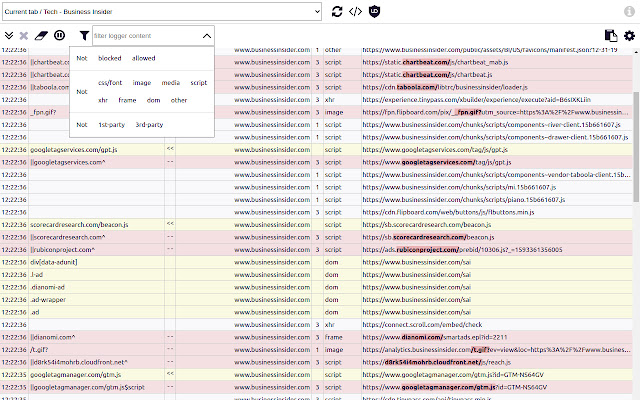The width and height of the screenshot is (640, 400).
Task: Toggle the script filter option
Action: [199, 83]
